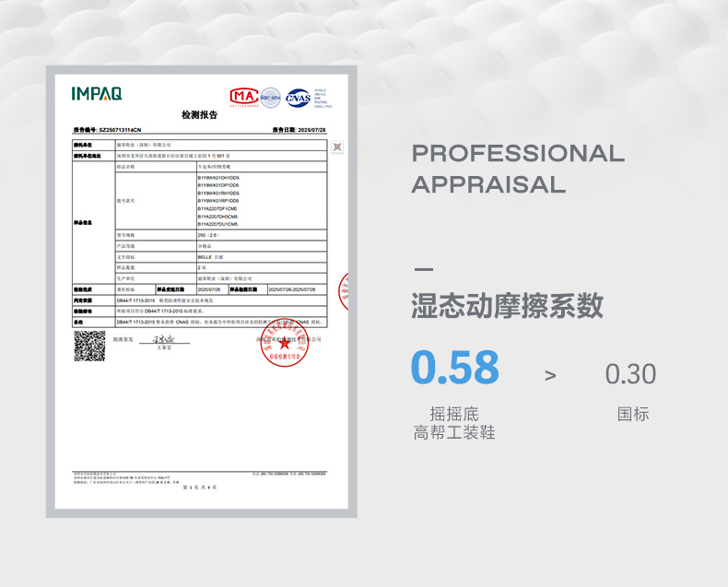
Task: Click the red MA certification mark
Action: pos(242,97)
